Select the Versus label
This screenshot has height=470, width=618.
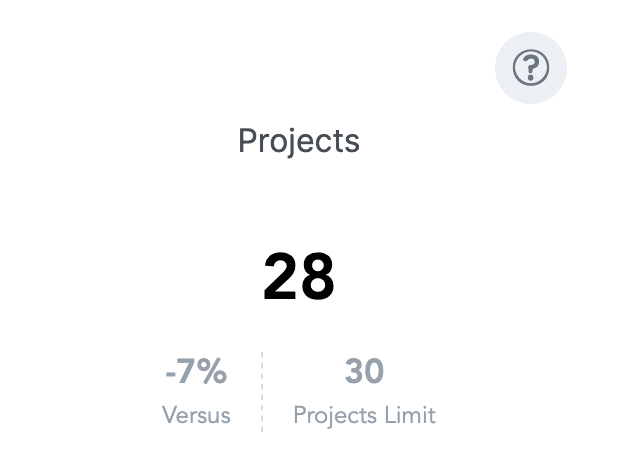[196, 415]
